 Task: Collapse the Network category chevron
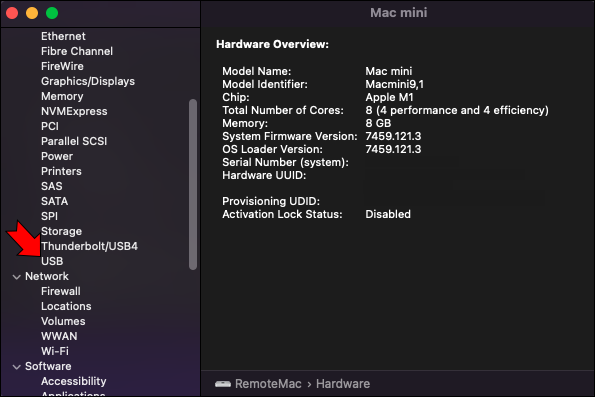click(x=16, y=277)
